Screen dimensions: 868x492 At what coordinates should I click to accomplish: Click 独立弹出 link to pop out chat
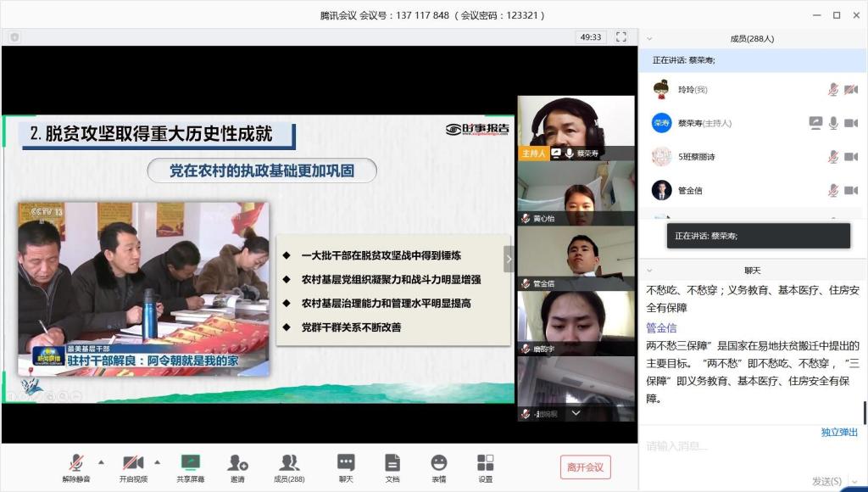(839, 432)
